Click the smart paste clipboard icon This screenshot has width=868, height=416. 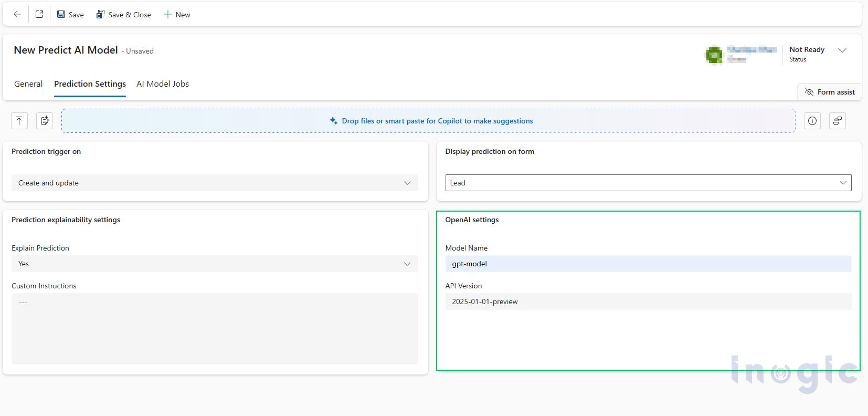[x=45, y=121]
